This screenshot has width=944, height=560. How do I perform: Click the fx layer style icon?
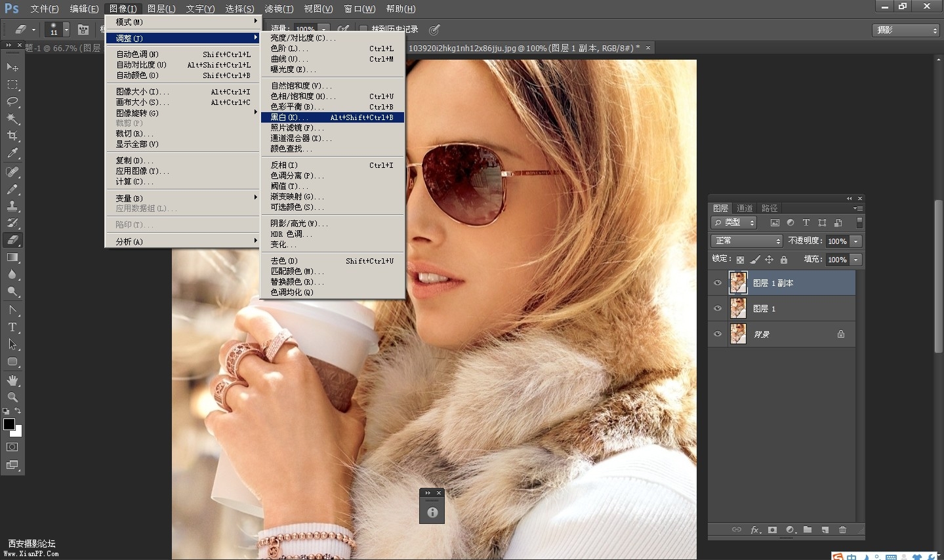755,530
